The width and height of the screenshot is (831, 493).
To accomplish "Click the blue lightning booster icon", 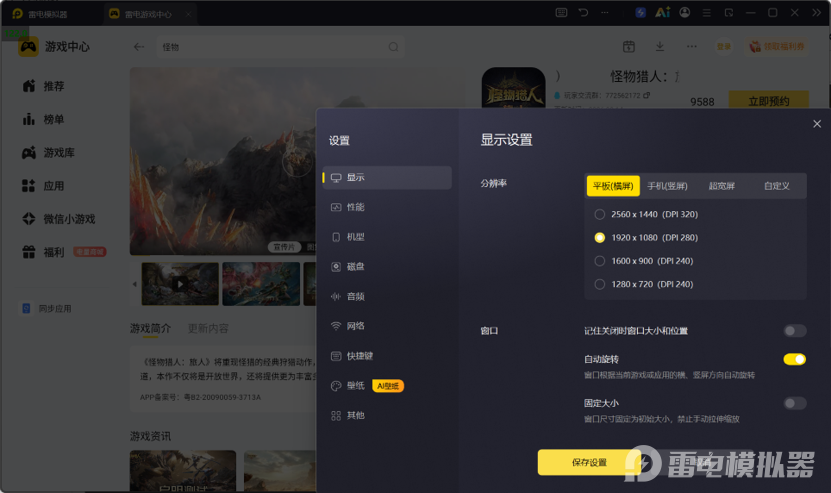I will 640,12.
